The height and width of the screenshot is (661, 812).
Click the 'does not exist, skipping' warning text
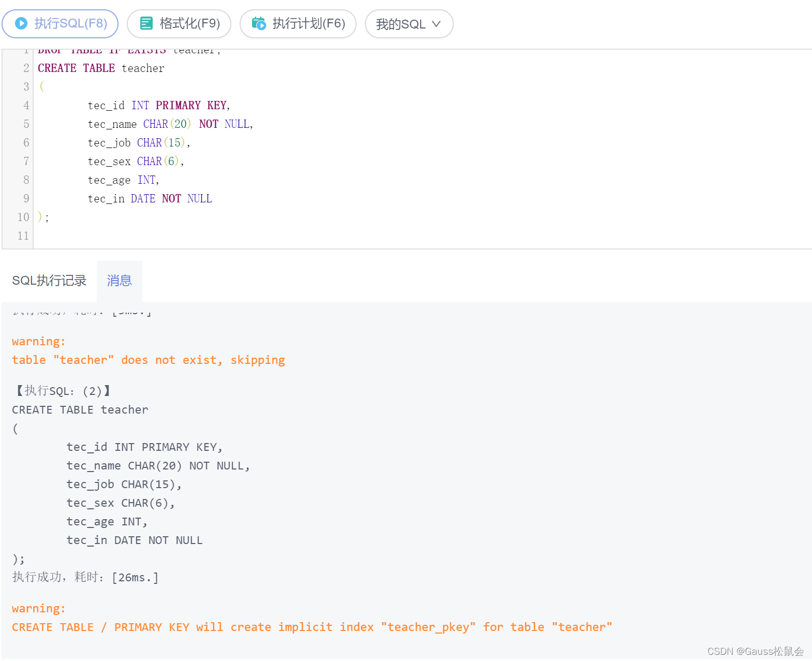(x=148, y=360)
